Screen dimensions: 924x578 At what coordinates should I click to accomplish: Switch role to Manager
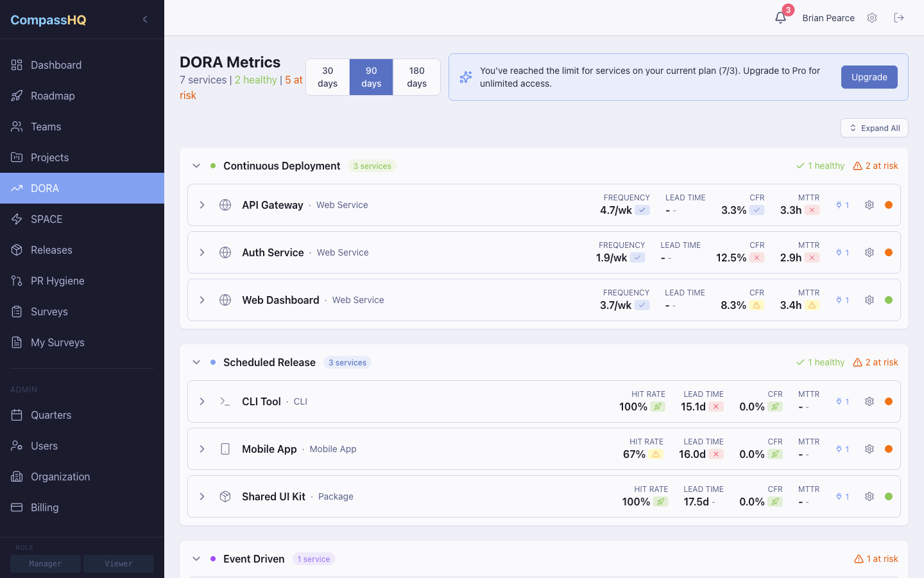pos(45,563)
